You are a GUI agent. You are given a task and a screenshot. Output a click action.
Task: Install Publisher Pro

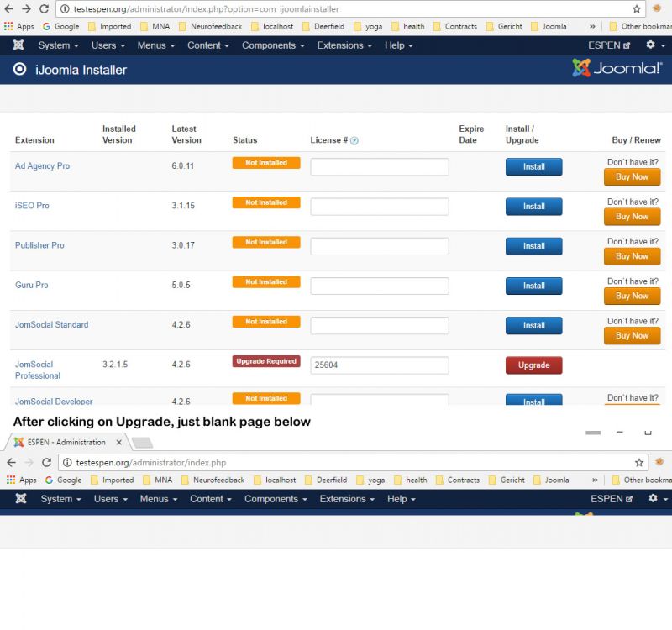coord(533,246)
